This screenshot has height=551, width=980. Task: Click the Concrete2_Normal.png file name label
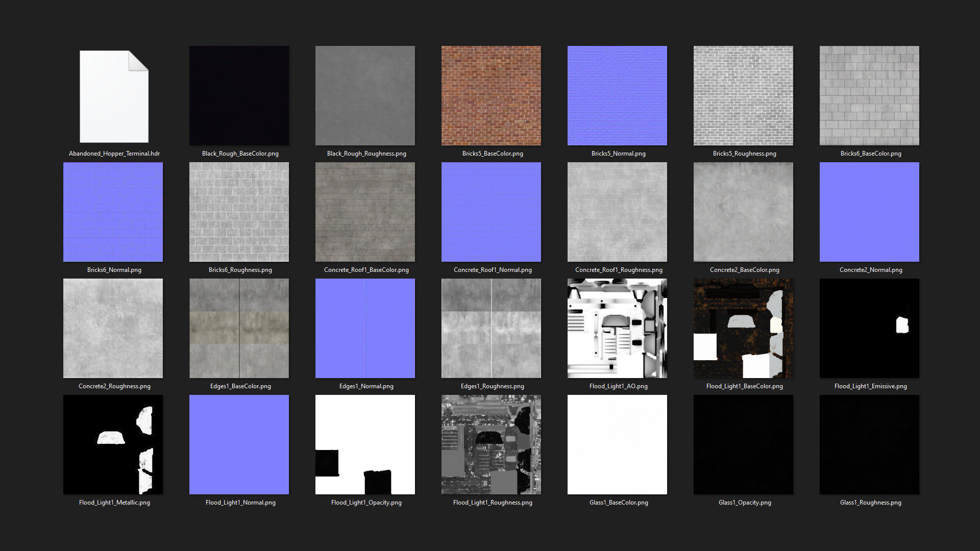[871, 270]
